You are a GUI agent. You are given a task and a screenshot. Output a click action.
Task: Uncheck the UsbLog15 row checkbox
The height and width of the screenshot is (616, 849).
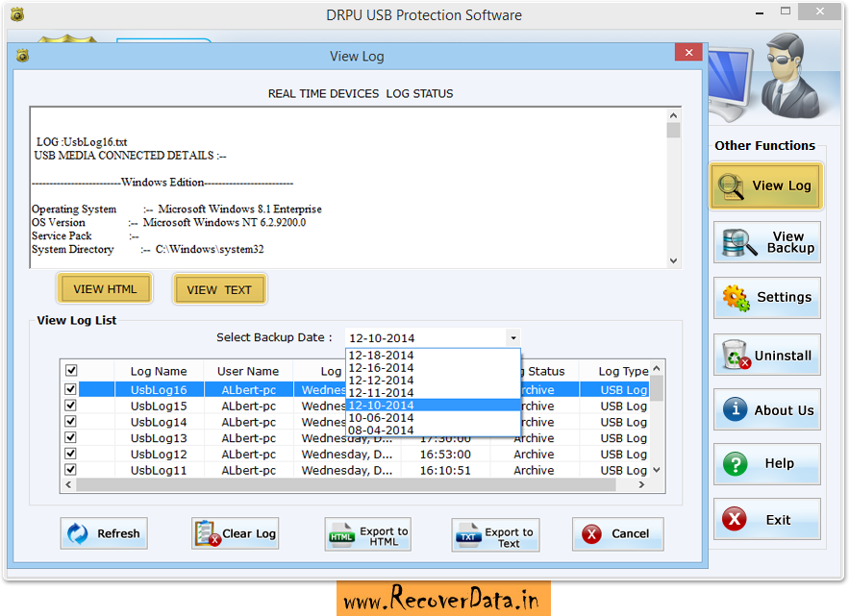tap(70, 406)
